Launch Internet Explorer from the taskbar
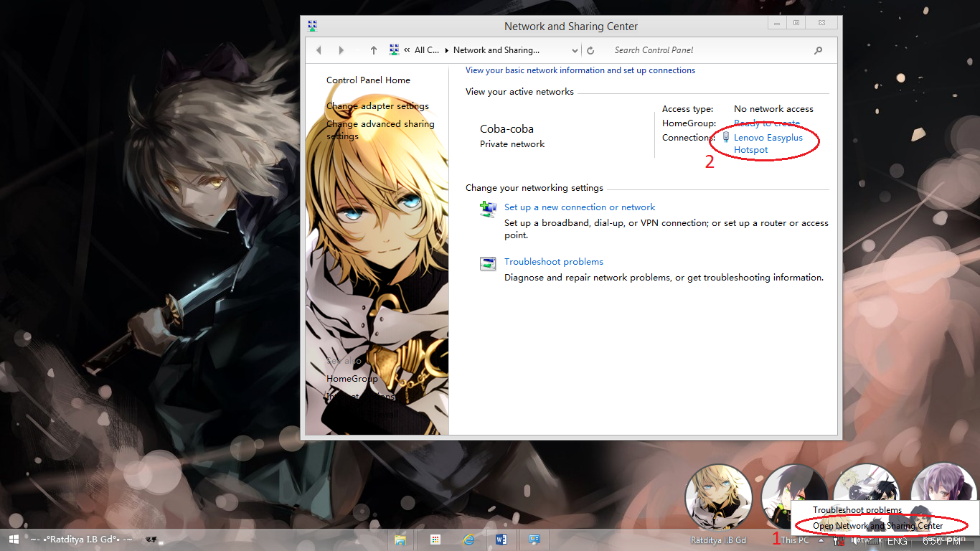980x551 pixels. click(468, 540)
